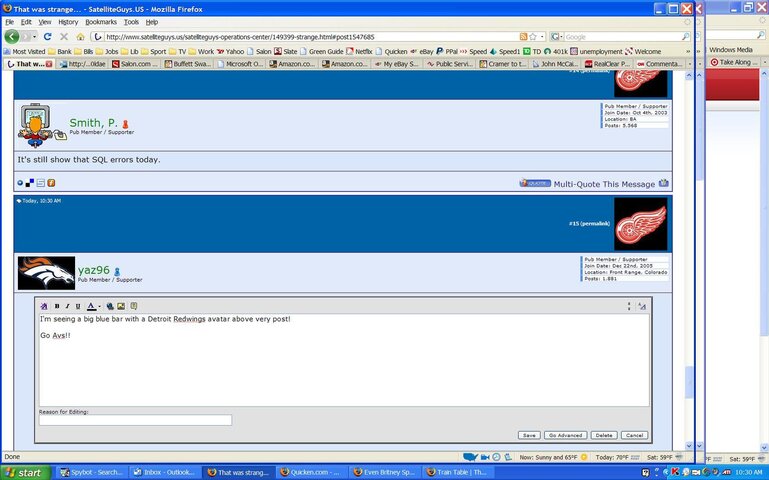Switch to the My eBay S... tab
Viewport: 769px width, 480px height.
396,64
